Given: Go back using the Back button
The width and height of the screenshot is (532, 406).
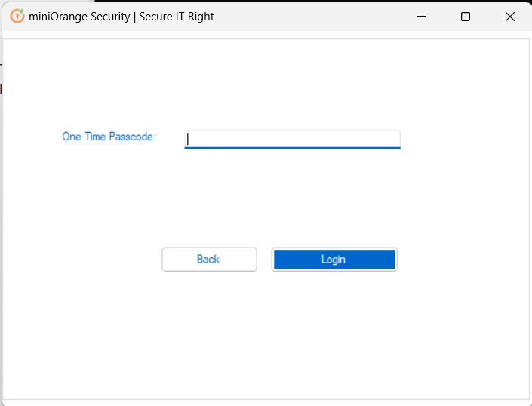Looking at the screenshot, I should click(209, 260).
